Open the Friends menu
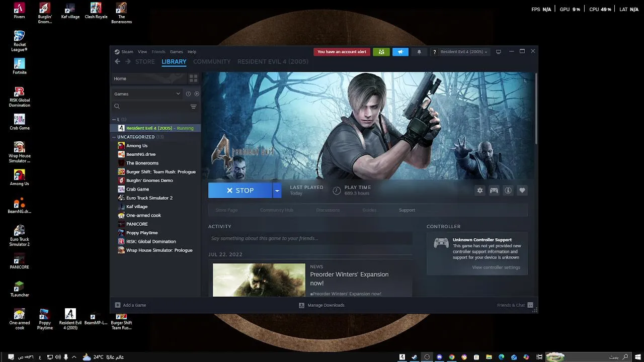This screenshot has height=362, width=644. click(x=158, y=52)
